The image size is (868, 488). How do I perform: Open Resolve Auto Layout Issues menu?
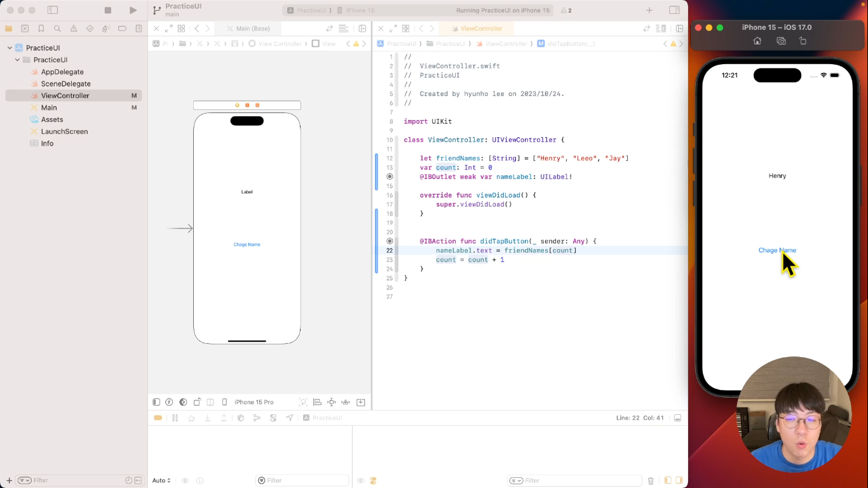346,402
